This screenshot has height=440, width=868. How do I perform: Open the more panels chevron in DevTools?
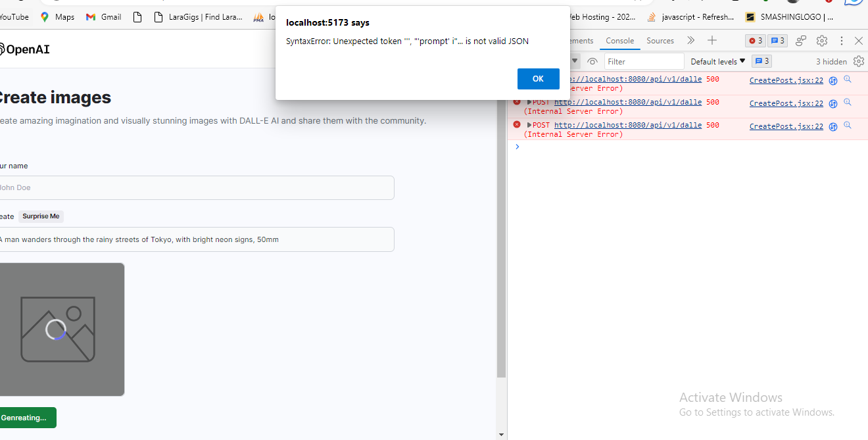point(690,40)
